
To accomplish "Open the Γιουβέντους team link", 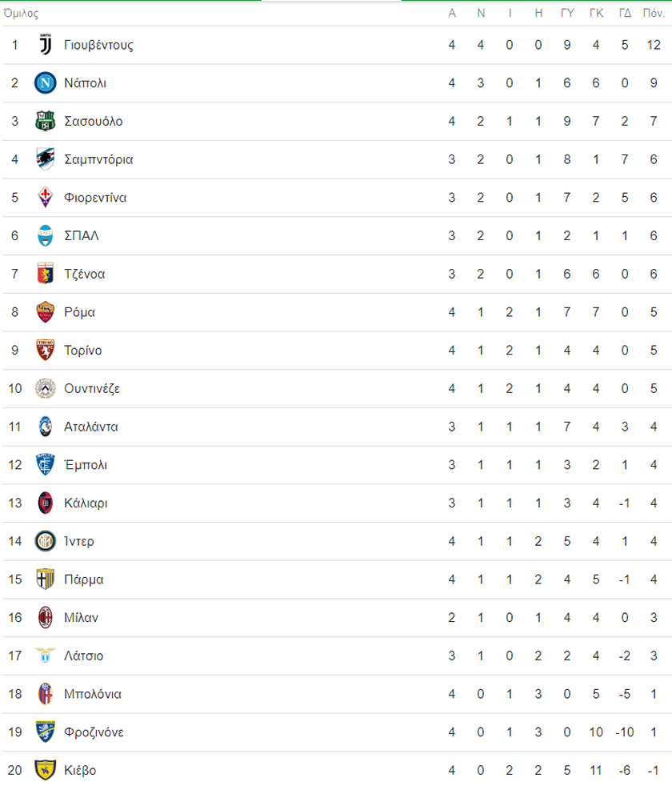I will point(98,45).
